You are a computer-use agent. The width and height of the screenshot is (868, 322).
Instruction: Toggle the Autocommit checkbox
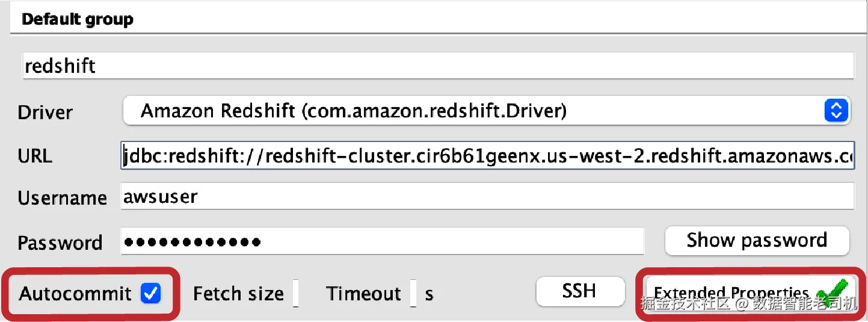tap(150, 294)
